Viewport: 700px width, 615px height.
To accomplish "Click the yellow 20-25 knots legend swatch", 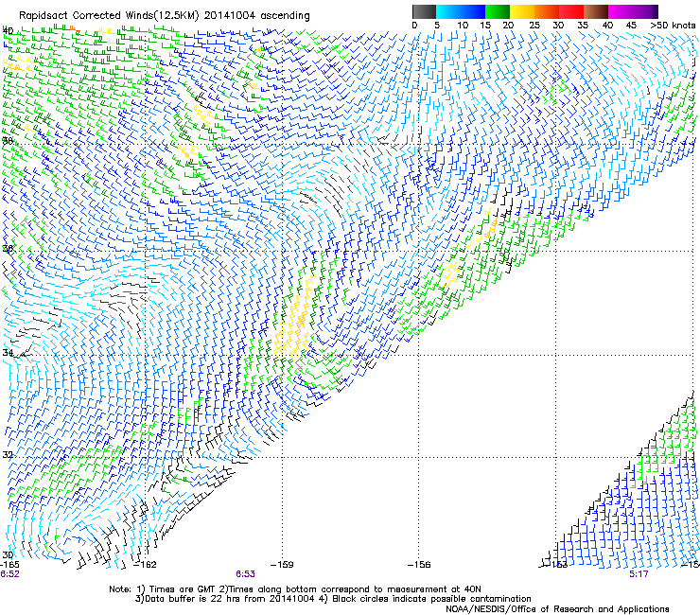I will tap(522, 11).
